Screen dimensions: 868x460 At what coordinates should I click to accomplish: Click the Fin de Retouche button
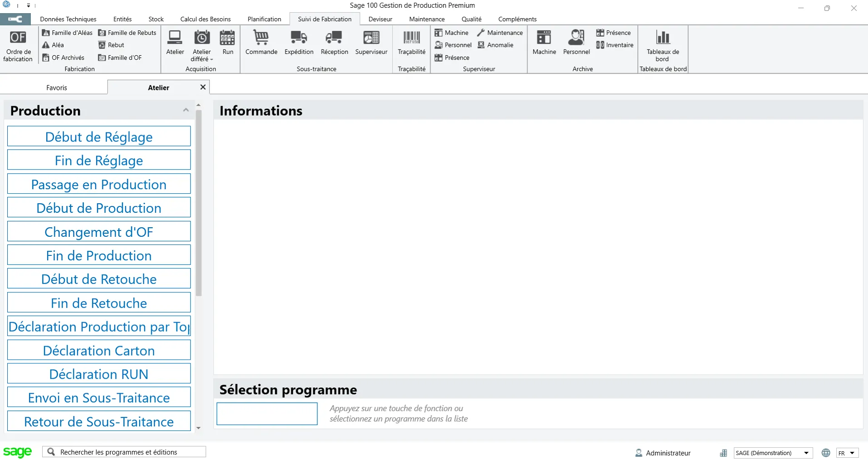point(99,303)
